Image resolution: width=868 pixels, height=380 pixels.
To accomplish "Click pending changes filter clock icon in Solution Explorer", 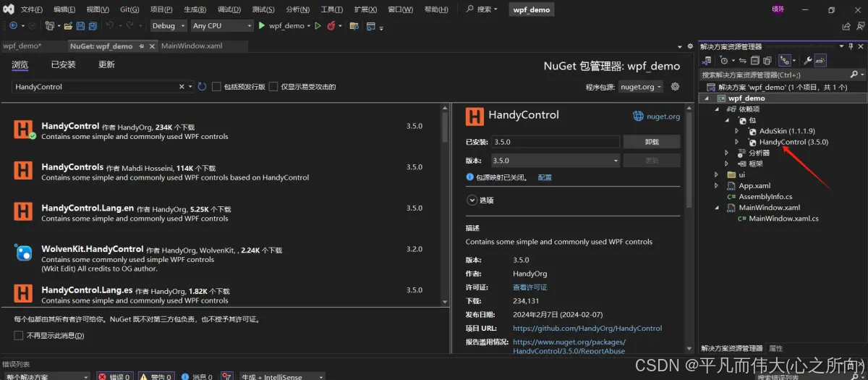I will click(726, 61).
